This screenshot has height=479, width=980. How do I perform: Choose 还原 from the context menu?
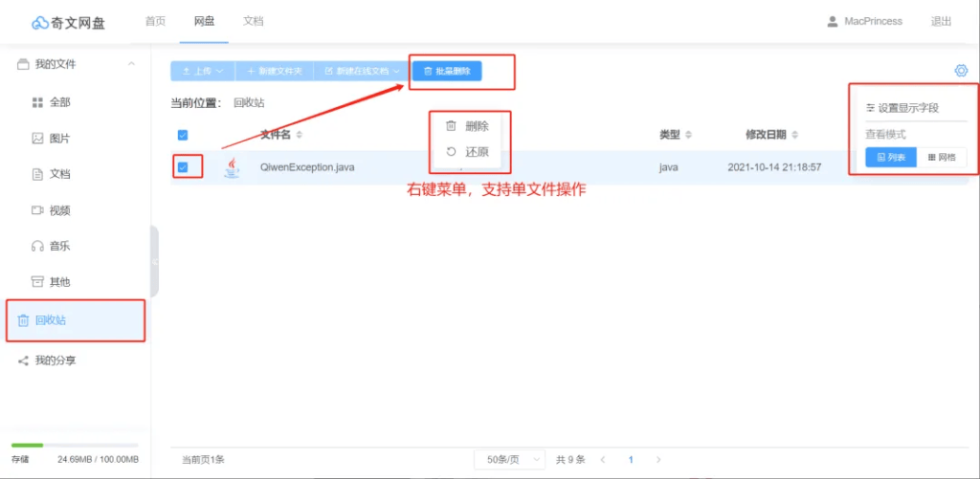pos(469,151)
